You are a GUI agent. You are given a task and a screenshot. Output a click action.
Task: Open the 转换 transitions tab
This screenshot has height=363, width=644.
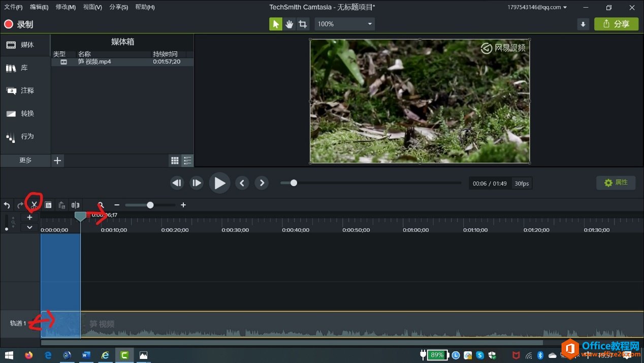point(25,113)
